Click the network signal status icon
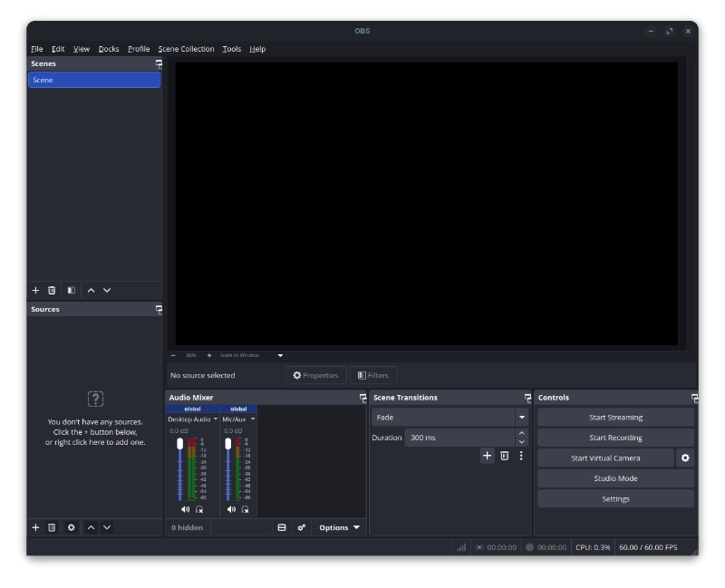Image resolution: width=725 pixels, height=588 pixels. coord(461,547)
